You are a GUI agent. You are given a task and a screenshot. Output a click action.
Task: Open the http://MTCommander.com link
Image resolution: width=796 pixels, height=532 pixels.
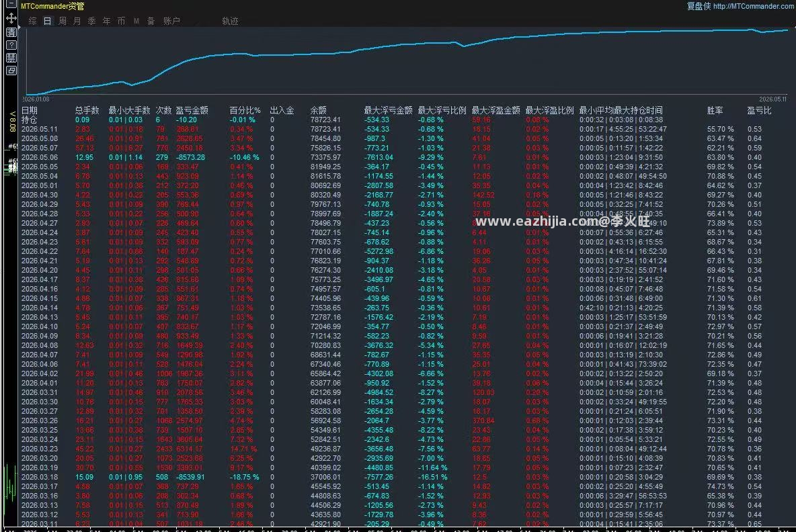coord(754,6)
